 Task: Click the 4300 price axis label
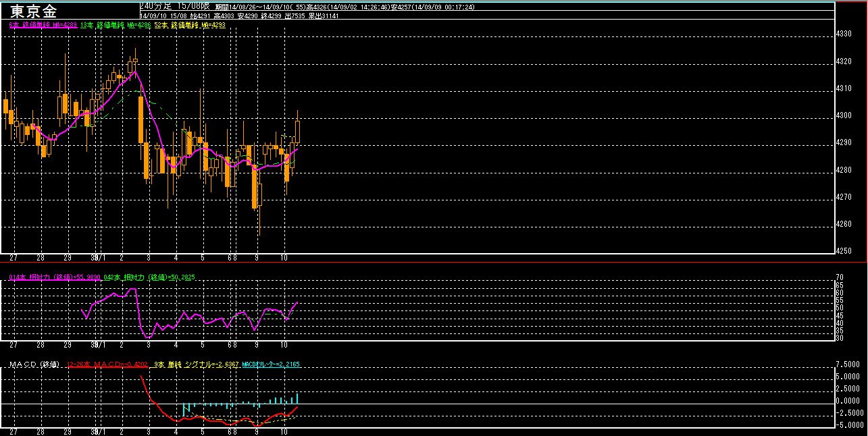(x=845, y=115)
